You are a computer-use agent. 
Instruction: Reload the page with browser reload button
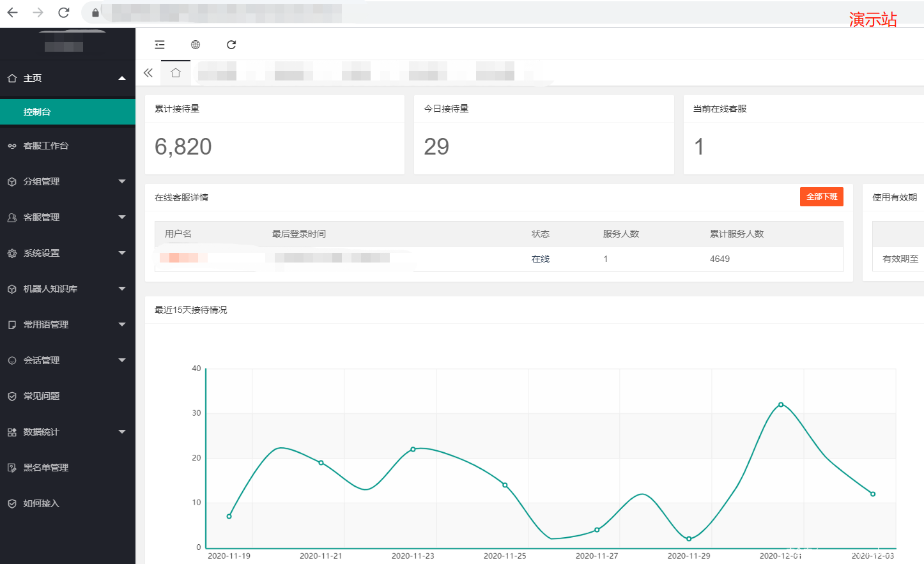pyautogui.click(x=63, y=13)
